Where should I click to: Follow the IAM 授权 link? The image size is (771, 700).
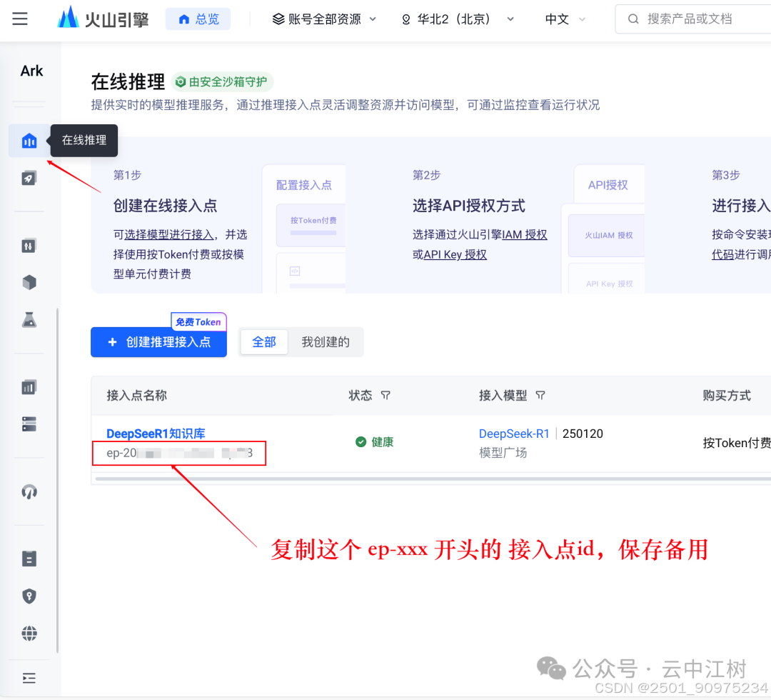click(x=524, y=235)
